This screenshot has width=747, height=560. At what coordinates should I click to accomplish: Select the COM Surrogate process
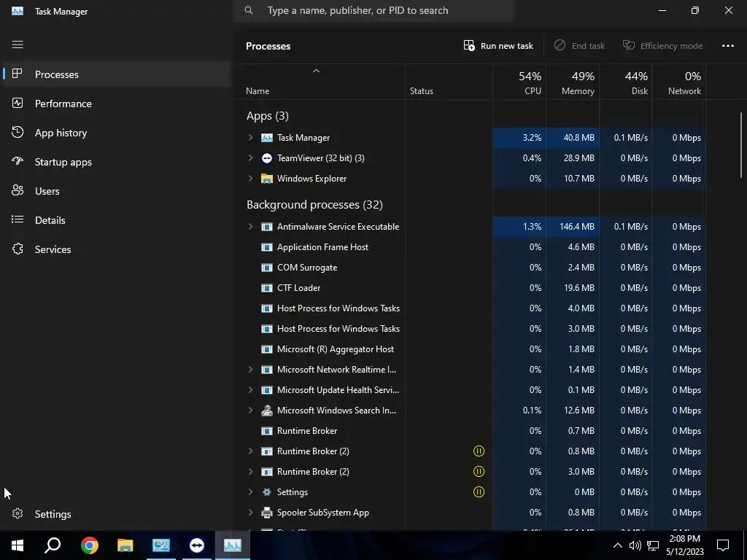click(471, 268)
